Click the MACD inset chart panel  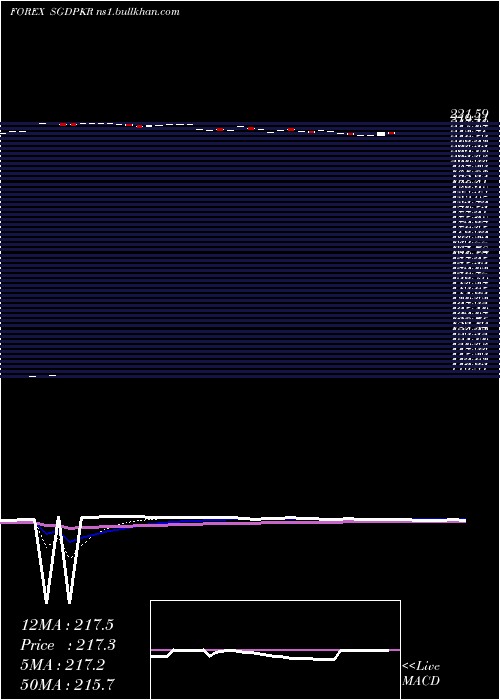pos(275,650)
